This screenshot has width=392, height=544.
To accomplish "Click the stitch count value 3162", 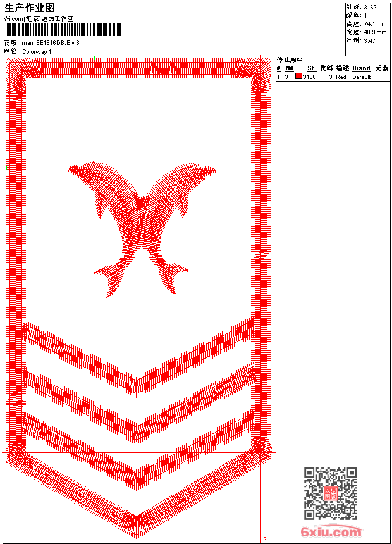I will click(371, 8).
